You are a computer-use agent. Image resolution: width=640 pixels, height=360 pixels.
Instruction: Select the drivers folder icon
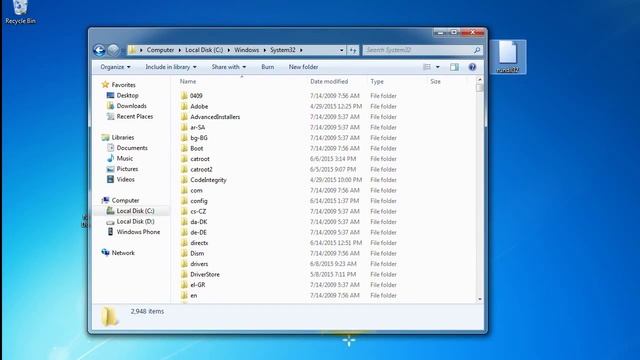point(184,264)
